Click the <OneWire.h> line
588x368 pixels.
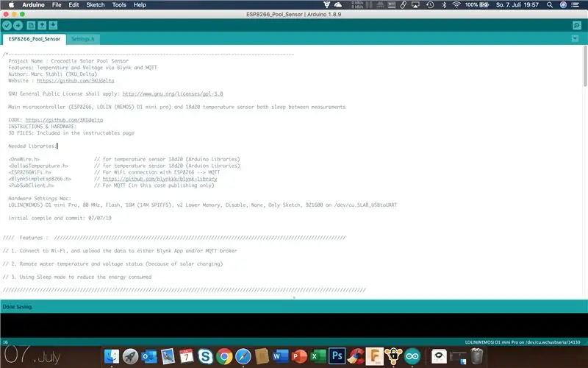24,159
